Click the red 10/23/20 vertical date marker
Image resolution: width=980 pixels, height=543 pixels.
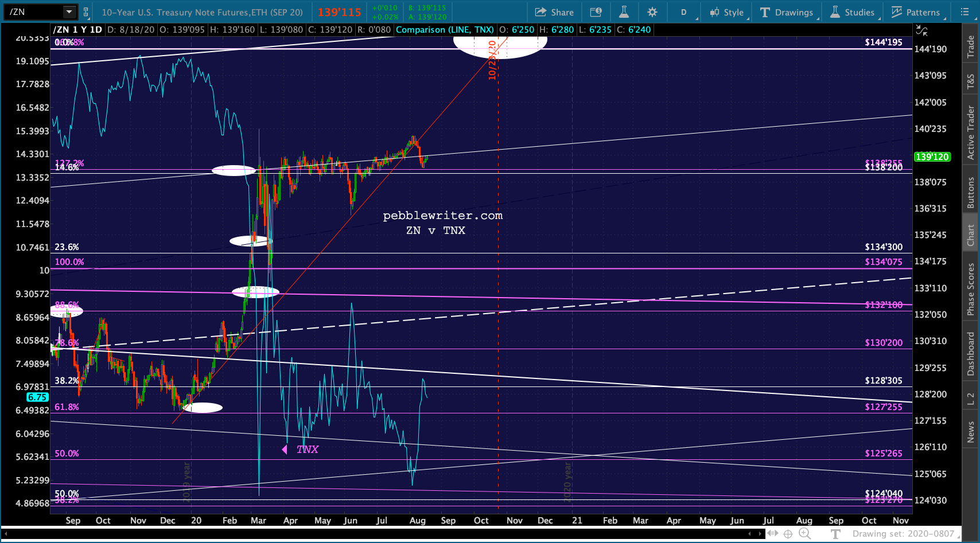click(492, 60)
